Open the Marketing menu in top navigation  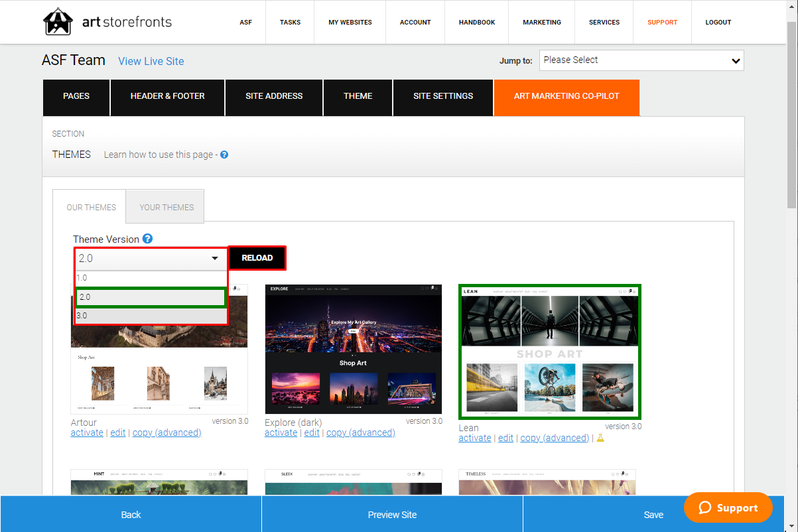click(542, 22)
